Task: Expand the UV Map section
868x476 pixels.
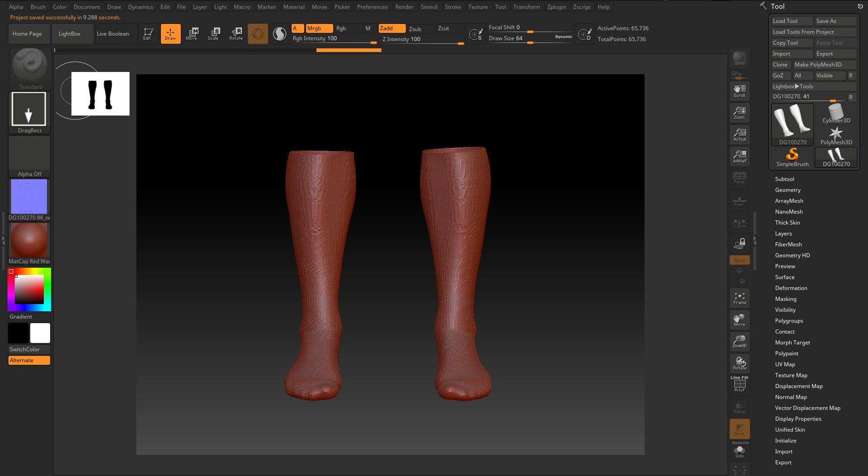Action: pos(785,365)
